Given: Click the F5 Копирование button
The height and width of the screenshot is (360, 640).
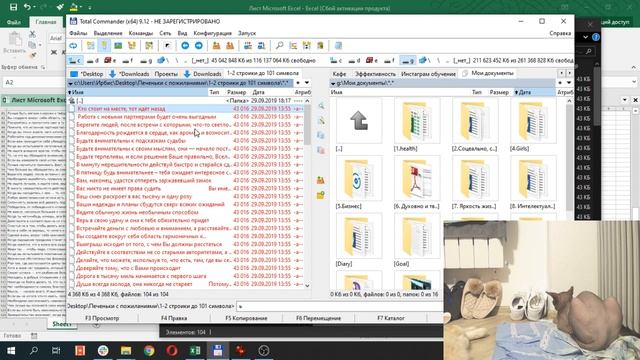Looking at the screenshot, I should click(x=246, y=318).
